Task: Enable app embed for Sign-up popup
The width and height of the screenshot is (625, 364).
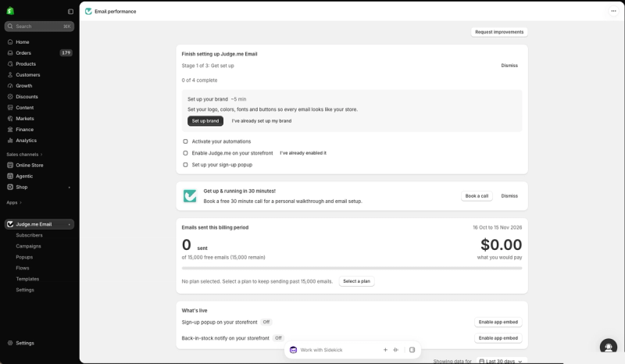Action: tap(498, 322)
